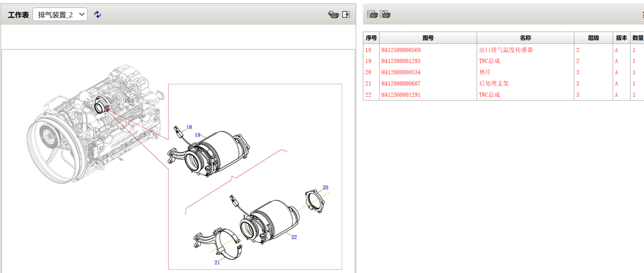This screenshot has width=644, height=273.
Task: Select callout label 19 on the diagram
Action: pos(197,135)
